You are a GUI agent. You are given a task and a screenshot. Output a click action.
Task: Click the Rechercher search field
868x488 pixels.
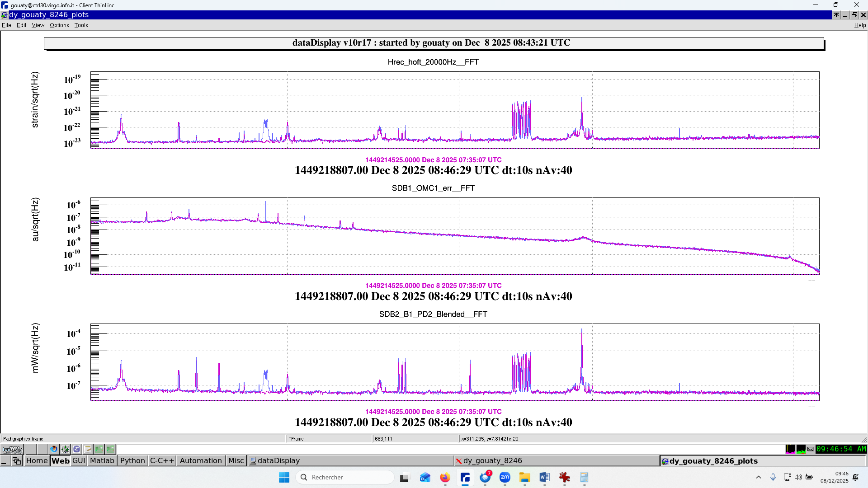point(346,477)
